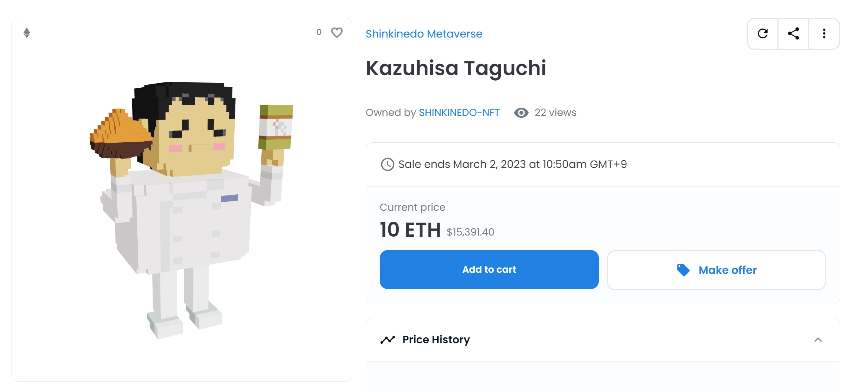Click the 10 ETH current price
868x392 pixels.
[x=410, y=230]
